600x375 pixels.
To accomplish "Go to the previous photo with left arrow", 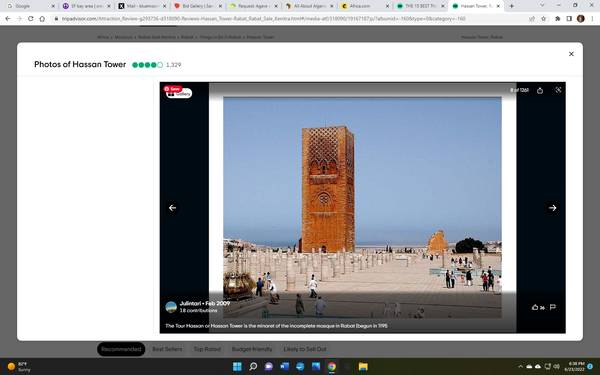I will point(173,208).
